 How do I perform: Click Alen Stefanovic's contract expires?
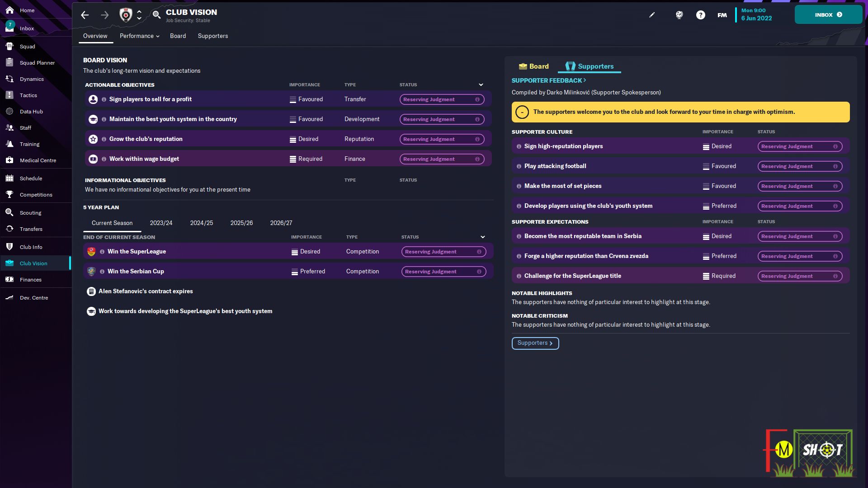click(x=146, y=291)
